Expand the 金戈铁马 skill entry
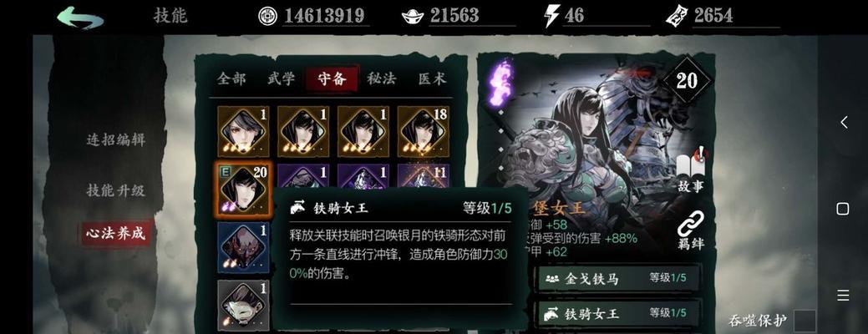 (x=619, y=278)
